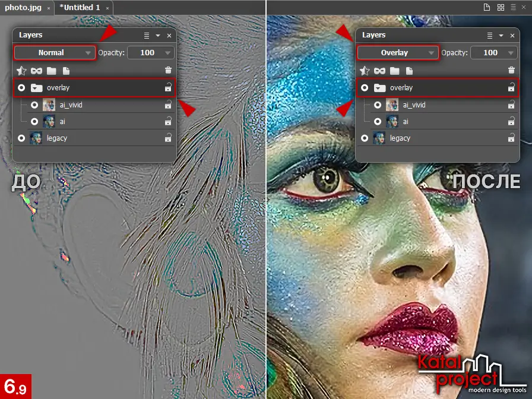
Task: Toggle visibility of legacy layer in right panel
Action: [365, 138]
